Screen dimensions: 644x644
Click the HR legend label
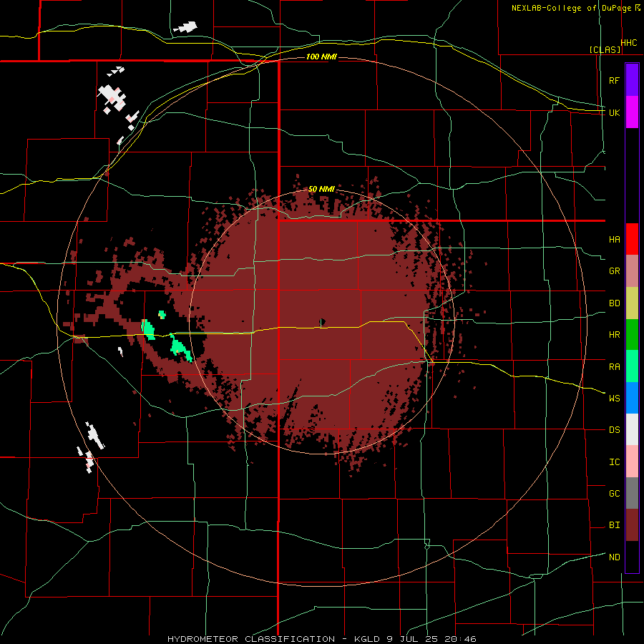coord(614,335)
